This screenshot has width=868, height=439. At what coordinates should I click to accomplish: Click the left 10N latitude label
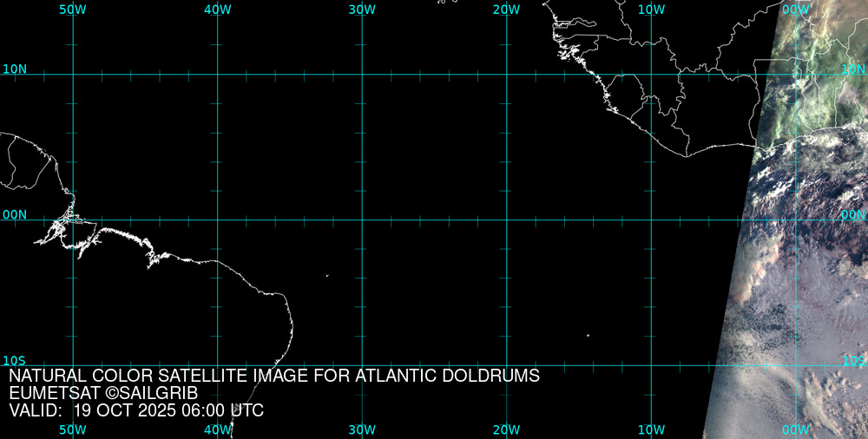[x=15, y=69]
